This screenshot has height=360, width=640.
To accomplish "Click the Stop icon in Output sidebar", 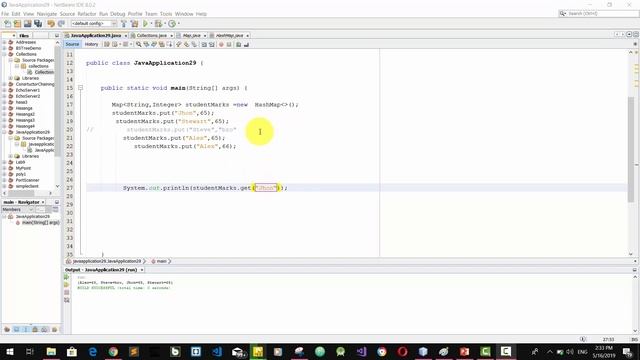I will pyautogui.click(x=67, y=293).
